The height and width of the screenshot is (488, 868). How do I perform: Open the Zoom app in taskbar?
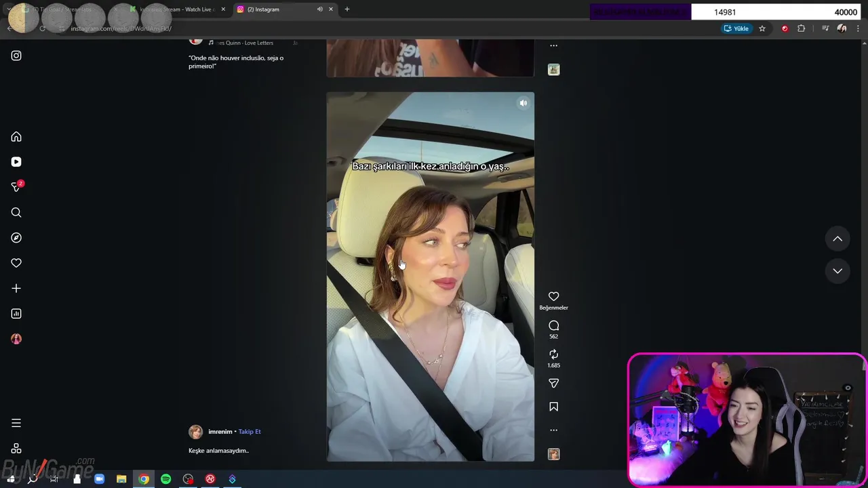click(99, 479)
